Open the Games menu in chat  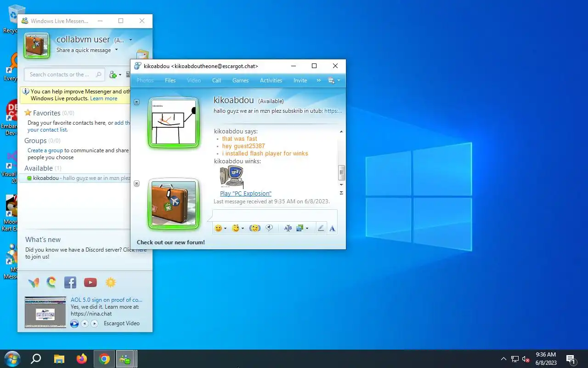240,80
